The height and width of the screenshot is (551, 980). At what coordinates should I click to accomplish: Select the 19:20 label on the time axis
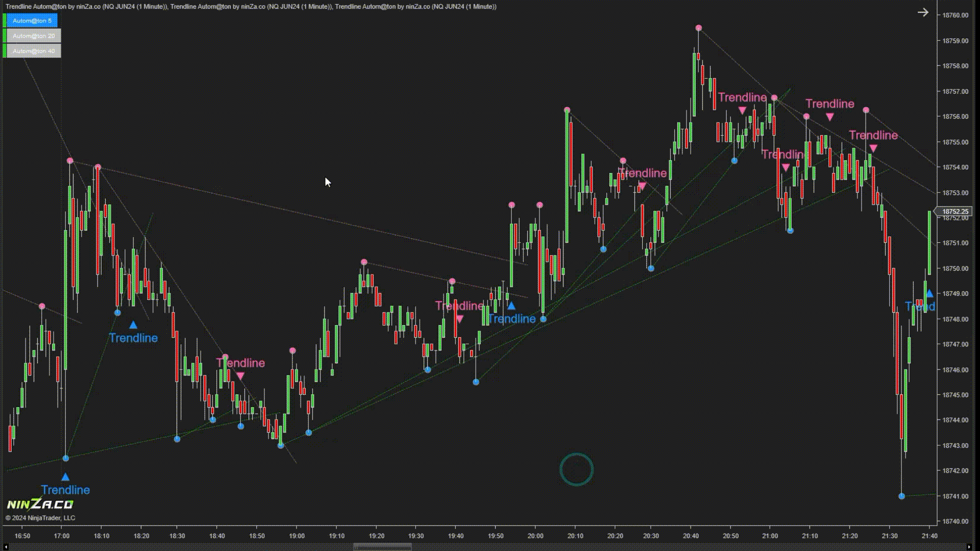[x=376, y=536]
